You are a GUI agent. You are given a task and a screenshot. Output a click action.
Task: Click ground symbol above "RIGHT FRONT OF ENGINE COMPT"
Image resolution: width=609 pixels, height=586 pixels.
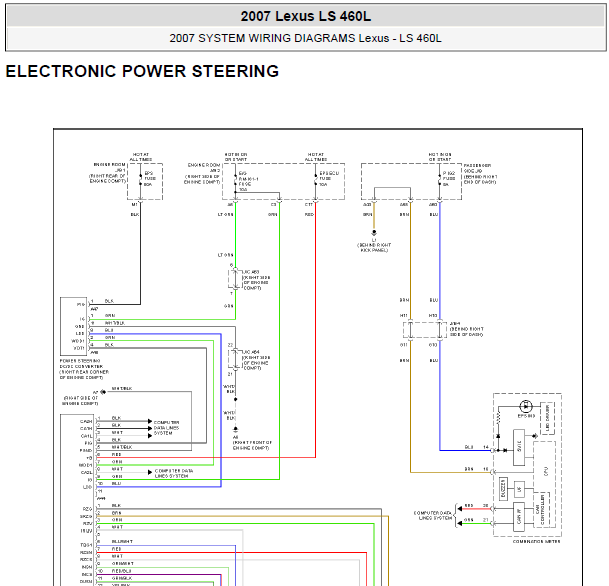(x=235, y=430)
